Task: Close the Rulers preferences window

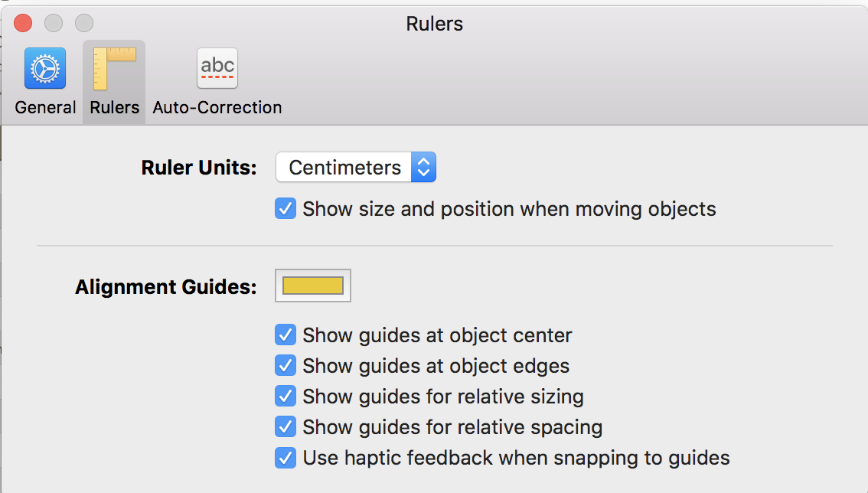Action: click(x=24, y=23)
